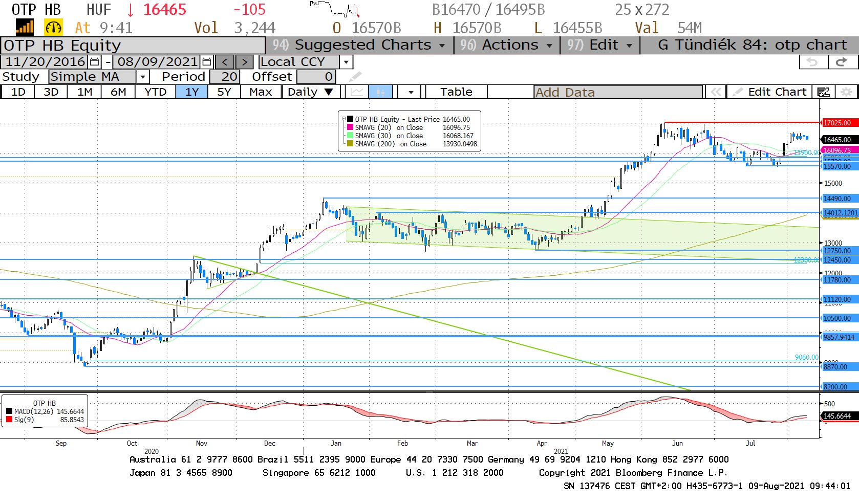Click the G Tündiék 84: otp chart title
The image size is (859, 504).
tap(752, 45)
